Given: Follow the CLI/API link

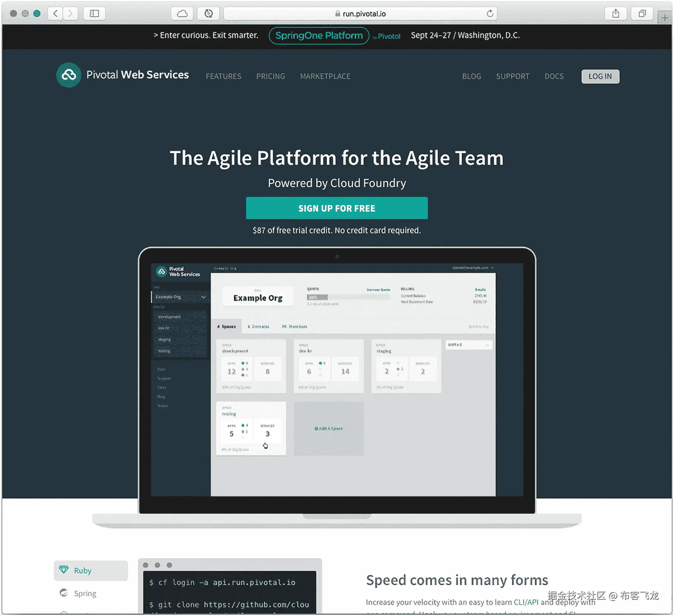Looking at the screenshot, I should click(526, 602).
